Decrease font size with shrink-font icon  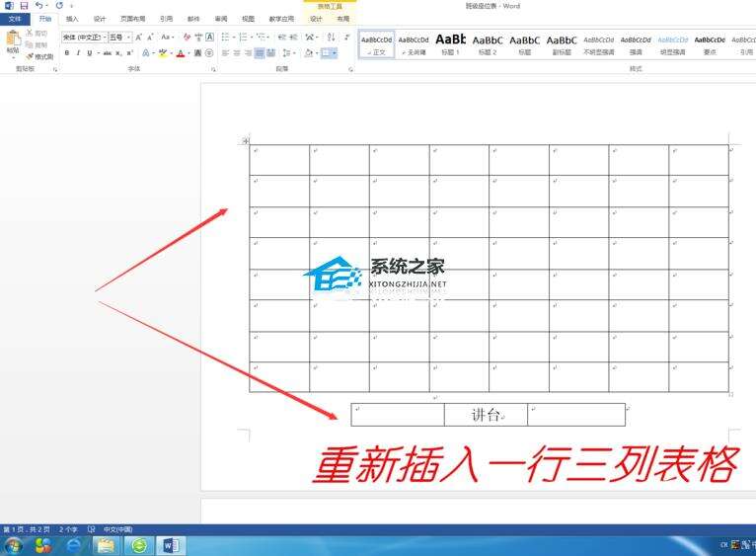[150, 38]
